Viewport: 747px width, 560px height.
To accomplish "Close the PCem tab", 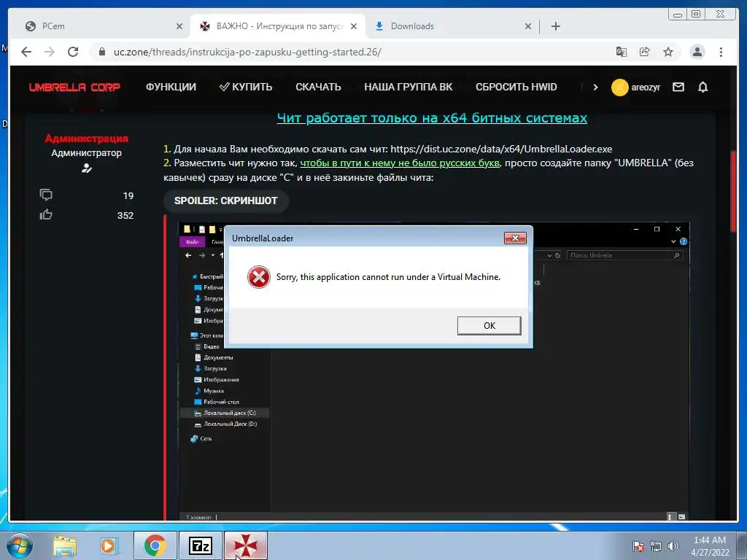I will 179,26.
